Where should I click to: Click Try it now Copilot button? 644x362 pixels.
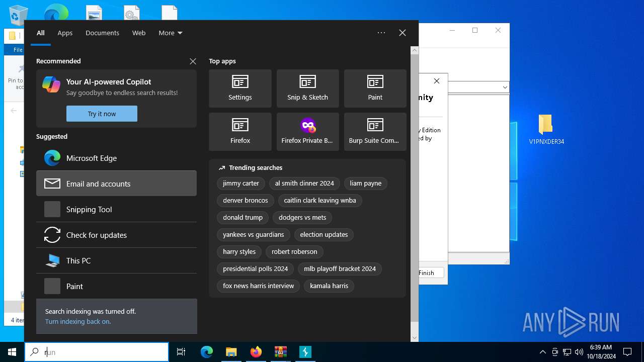102,114
